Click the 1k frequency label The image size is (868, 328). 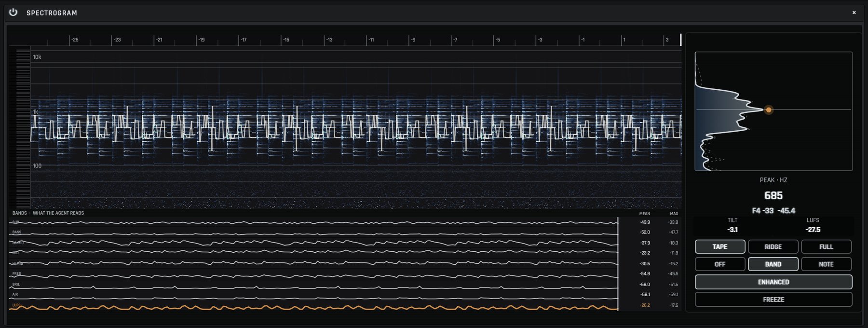(x=35, y=112)
